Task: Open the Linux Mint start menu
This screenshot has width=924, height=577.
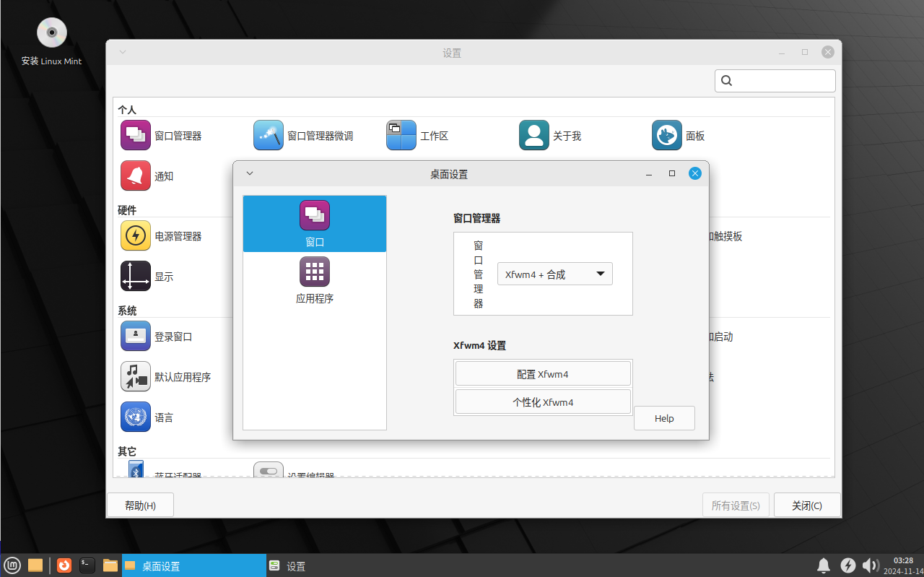Action: tap(12, 565)
